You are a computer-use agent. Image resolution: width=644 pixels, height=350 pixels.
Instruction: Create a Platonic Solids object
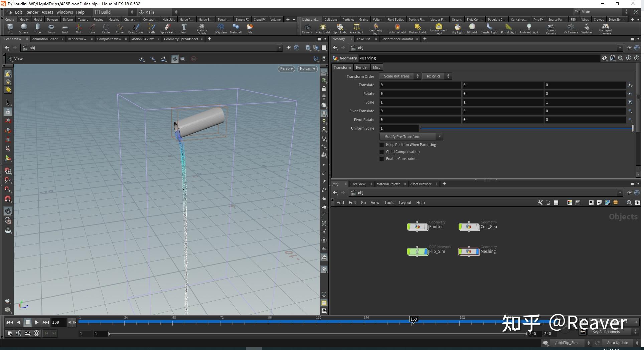coord(202,28)
